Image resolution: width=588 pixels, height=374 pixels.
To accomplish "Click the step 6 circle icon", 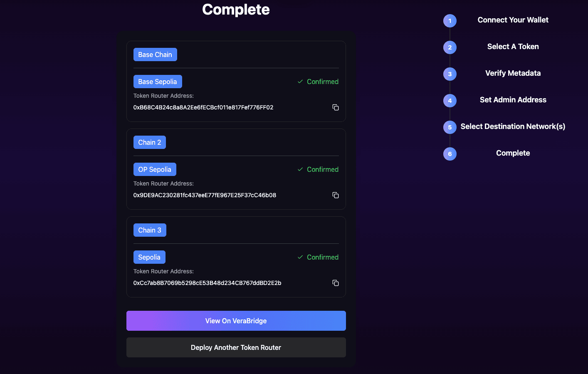I will click(x=450, y=154).
